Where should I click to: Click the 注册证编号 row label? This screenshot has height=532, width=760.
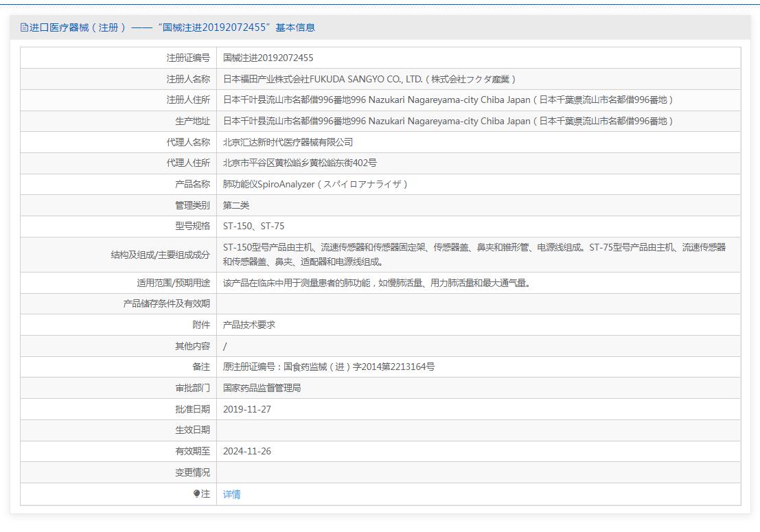point(188,58)
